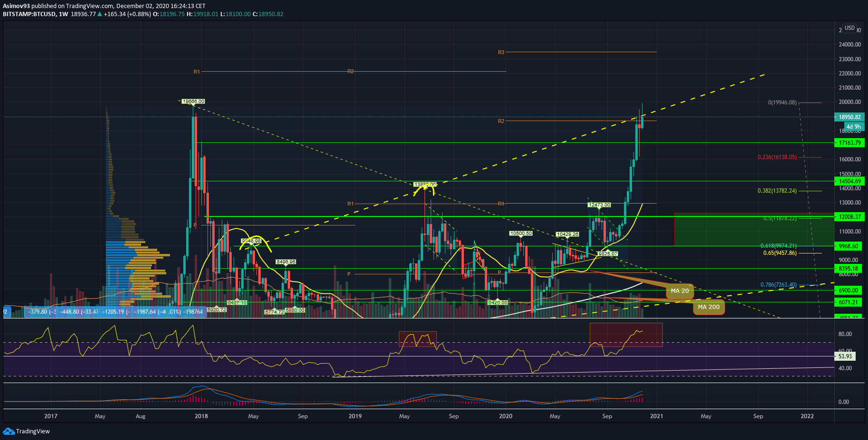The height and width of the screenshot is (440, 868).
Task: Select the 0.236 Fibonacci level label
Action: [x=777, y=157]
